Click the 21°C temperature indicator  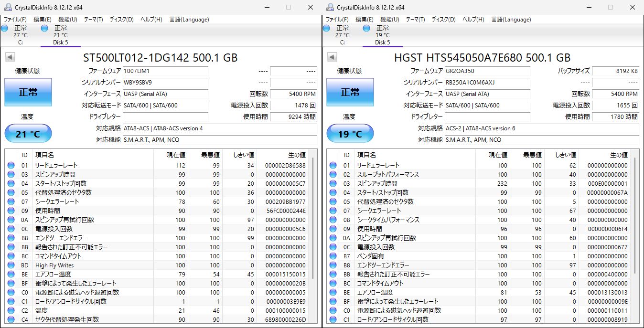28,134
